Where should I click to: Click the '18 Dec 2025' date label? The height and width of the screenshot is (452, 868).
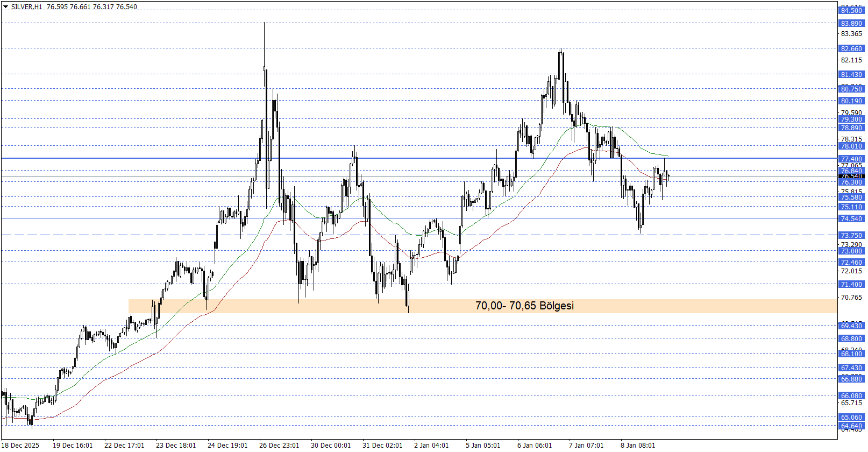coord(20,445)
